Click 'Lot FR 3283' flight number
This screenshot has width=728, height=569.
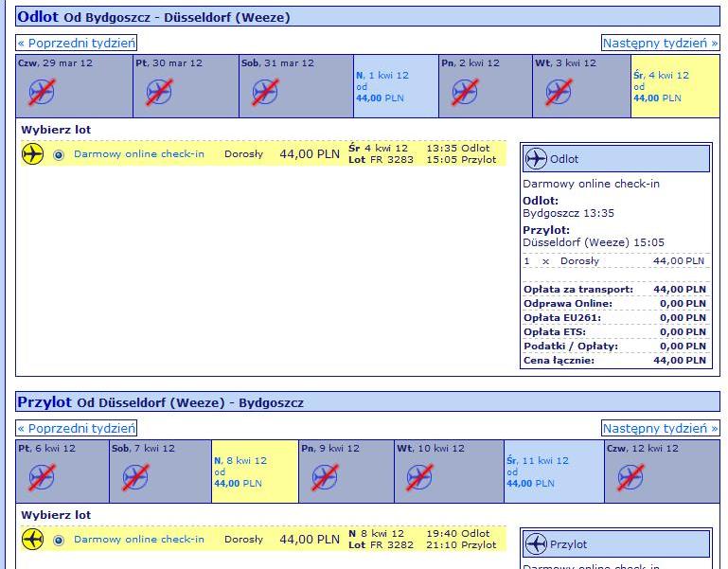tap(381, 160)
